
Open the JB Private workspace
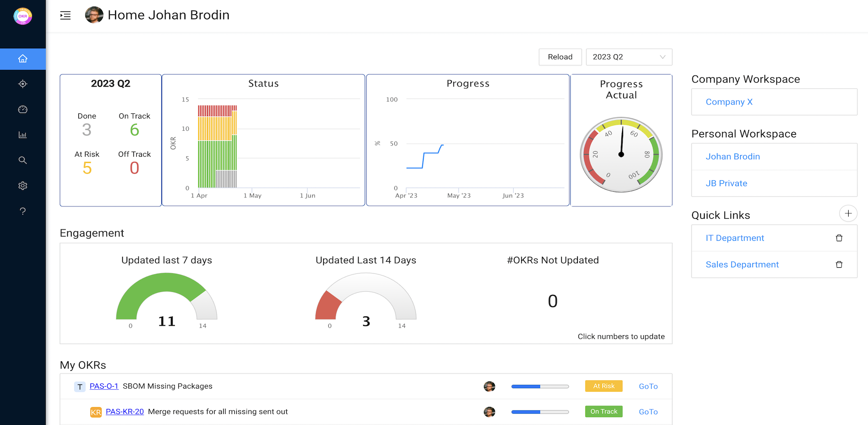pos(726,183)
